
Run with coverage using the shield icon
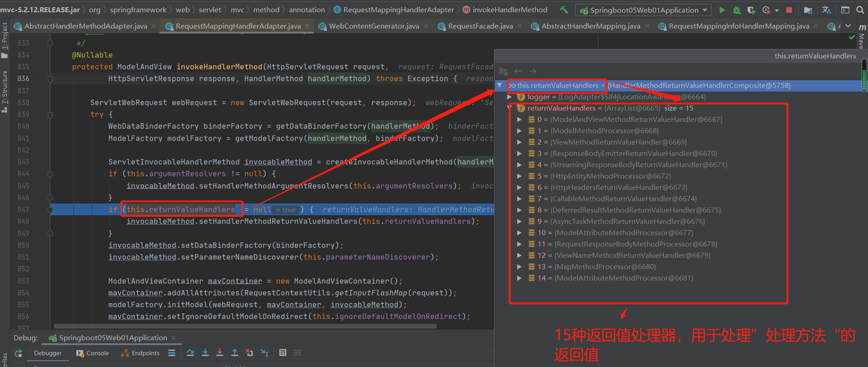click(751, 10)
